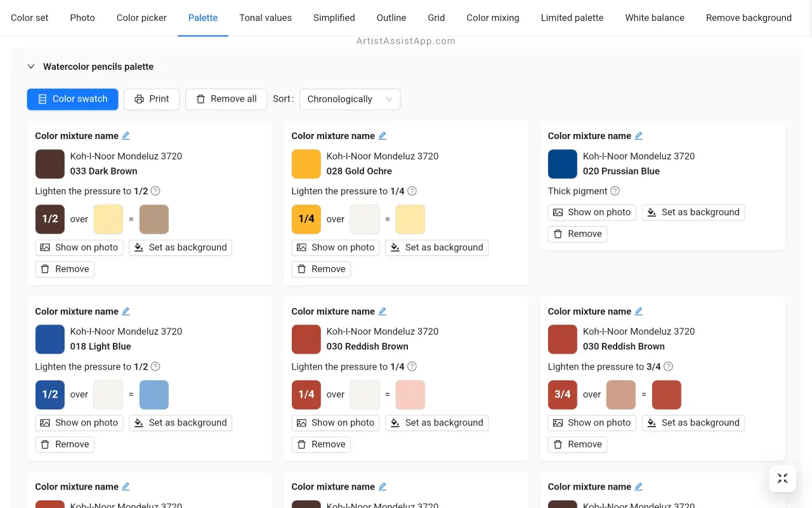Open help for Dark Brown pressure 1/2
812x508 pixels.
pos(155,191)
